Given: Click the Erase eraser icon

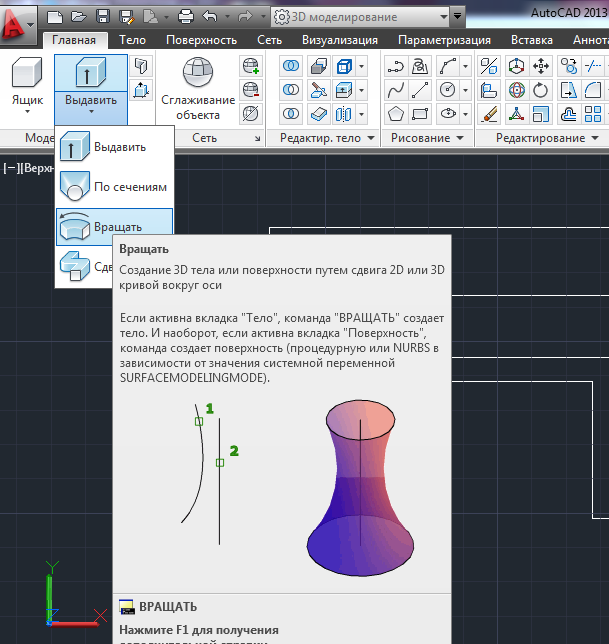Looking at the screenshot, I should [489, 114].
